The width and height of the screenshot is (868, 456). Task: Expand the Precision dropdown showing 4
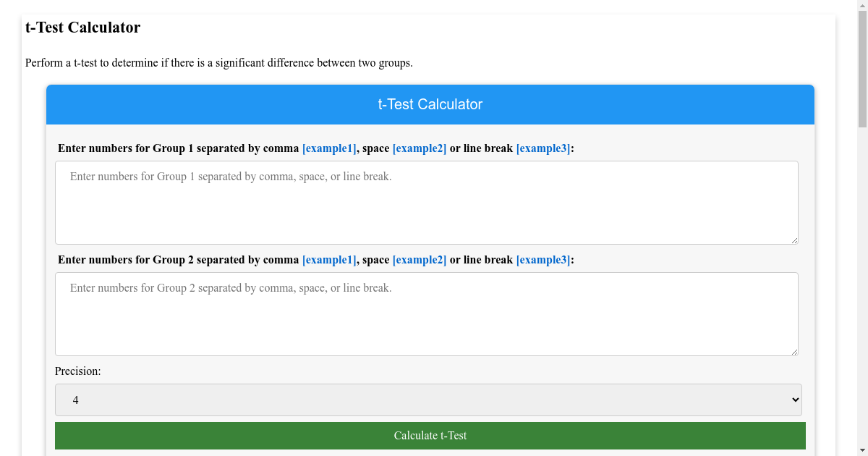428,400
